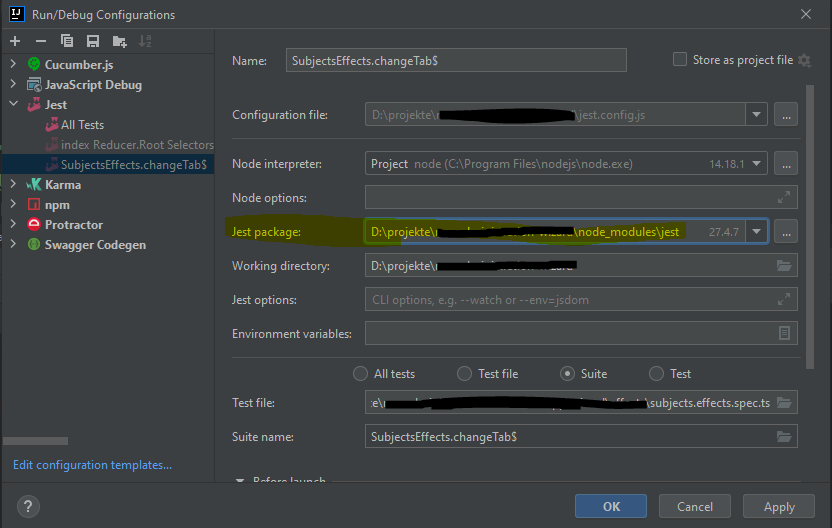The image size is (832, 528).
Task: Click the Swagger Codegen icon in the tree
Action: tap(34, 245)
